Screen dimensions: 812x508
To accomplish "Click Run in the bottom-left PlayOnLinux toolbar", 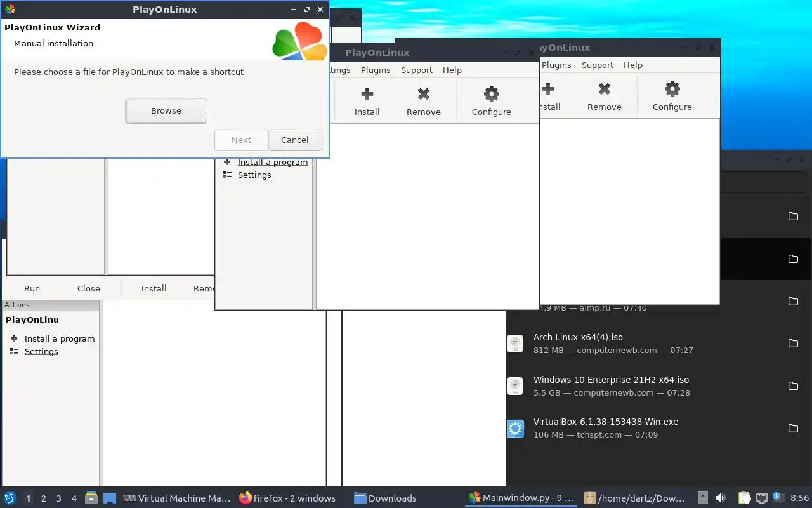I will (32, 288).
